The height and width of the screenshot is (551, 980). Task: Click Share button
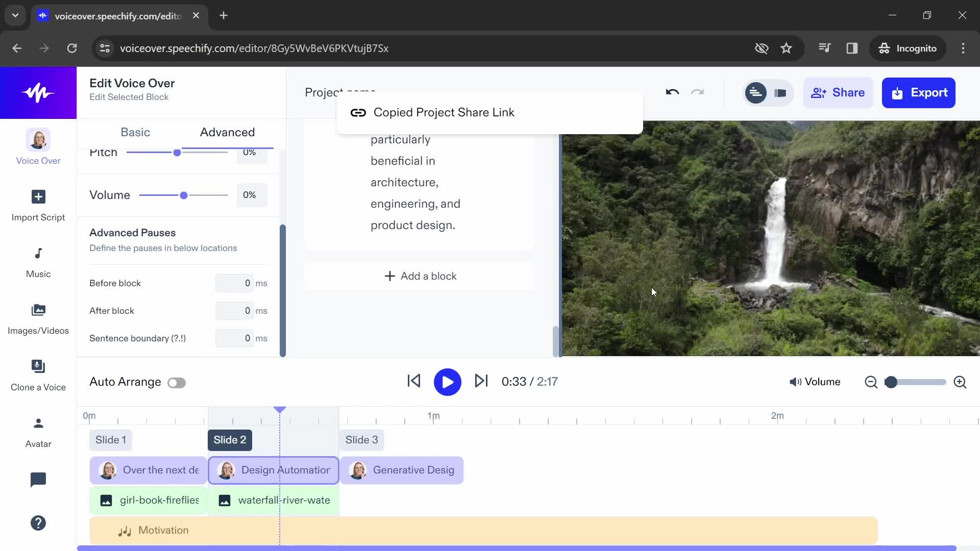[x=838, y=93]
